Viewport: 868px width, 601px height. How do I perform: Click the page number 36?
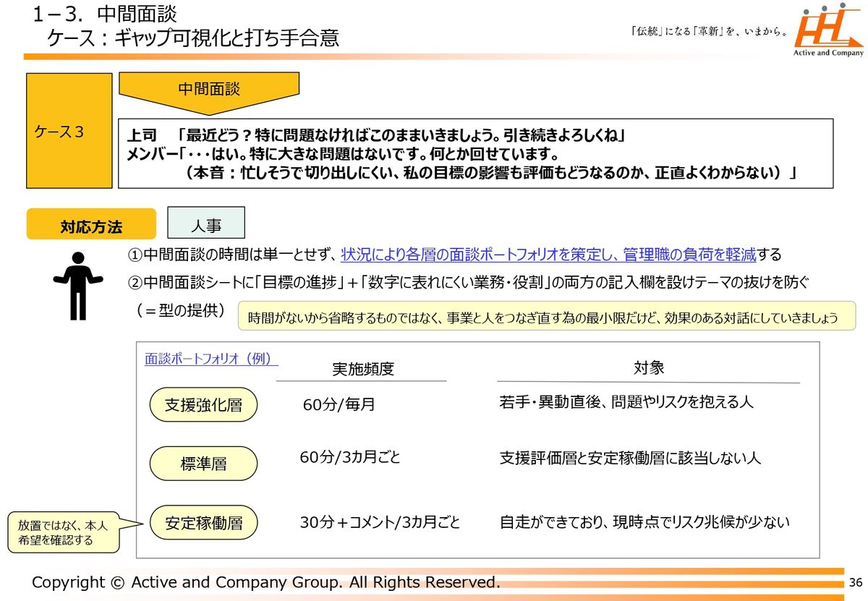[x=855, y=583]
